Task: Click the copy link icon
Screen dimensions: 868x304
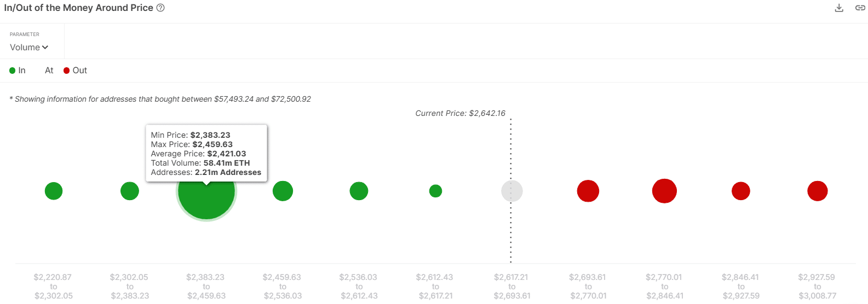Action: [860, 8]
